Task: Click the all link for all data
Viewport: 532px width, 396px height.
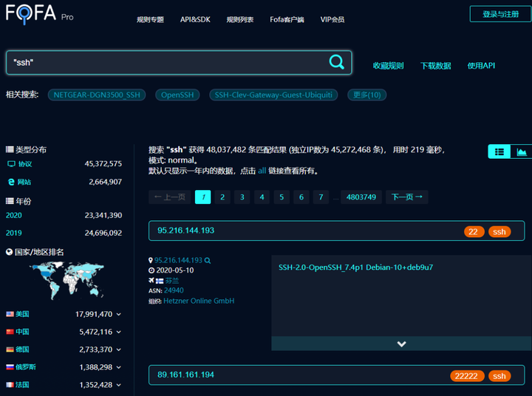Action: pyautogui.click(x=262, y=171)
